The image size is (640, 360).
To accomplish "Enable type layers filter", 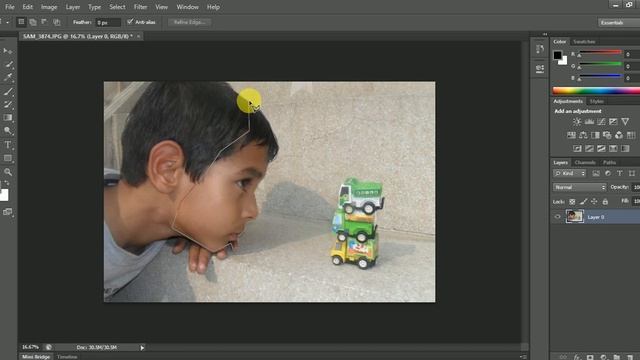I will tap(620, 173).
